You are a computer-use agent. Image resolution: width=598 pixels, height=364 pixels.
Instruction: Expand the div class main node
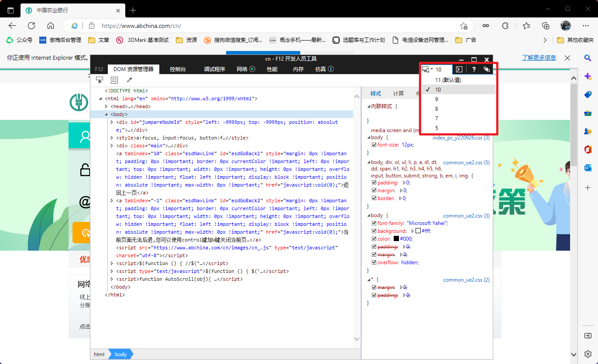[x=112, y=146]
